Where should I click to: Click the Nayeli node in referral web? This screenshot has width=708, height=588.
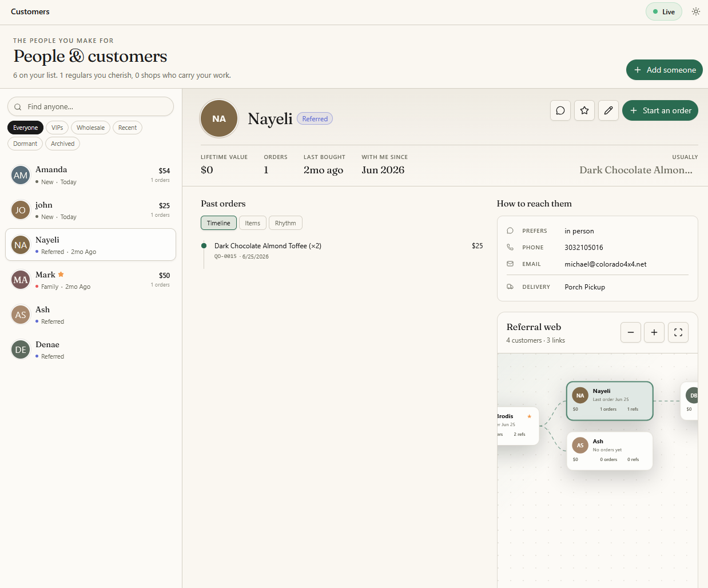click(610, 401)
